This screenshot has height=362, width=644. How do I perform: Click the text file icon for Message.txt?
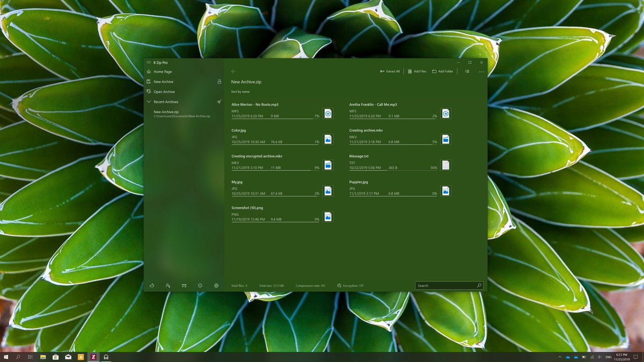pos(445,165)
